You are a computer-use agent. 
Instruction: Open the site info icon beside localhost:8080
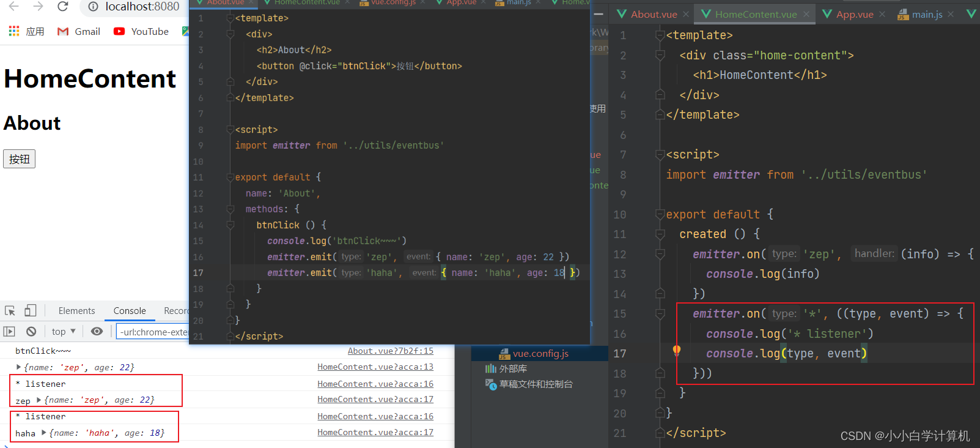93,7
